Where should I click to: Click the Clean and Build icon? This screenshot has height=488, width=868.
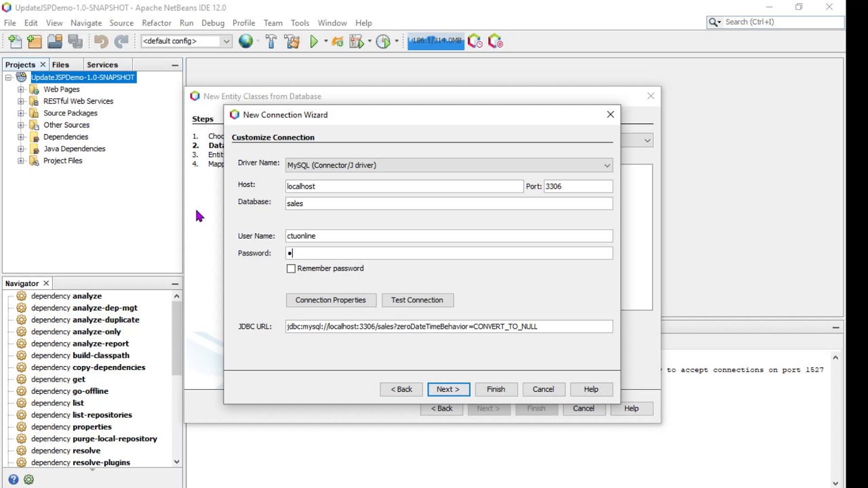click(x=292, y=41)
